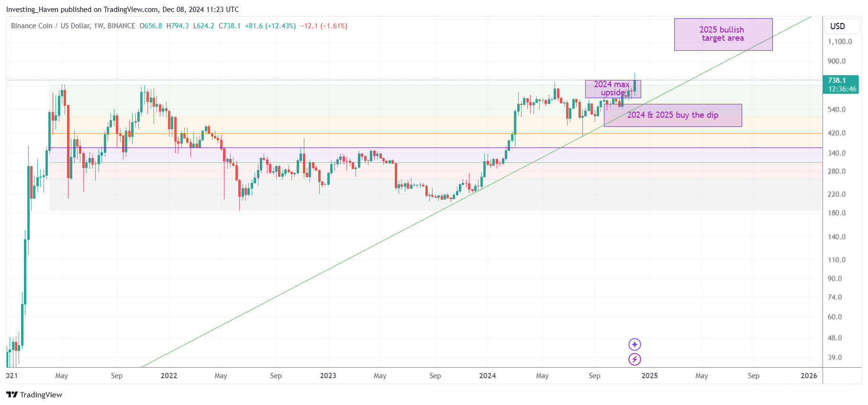Click the high value H794.3
Viewport: 868px width, 405px height.
click(x=178, y=26)
